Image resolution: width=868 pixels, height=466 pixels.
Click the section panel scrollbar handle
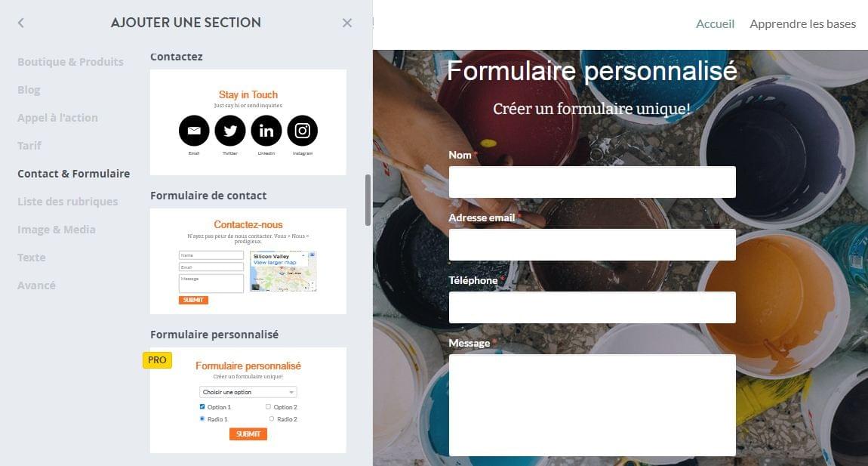368,200
